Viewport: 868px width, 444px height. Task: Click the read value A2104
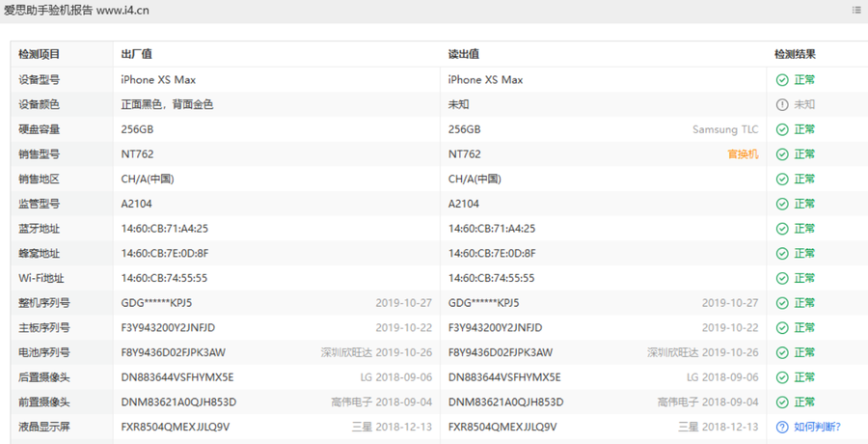tap(464, 204)
